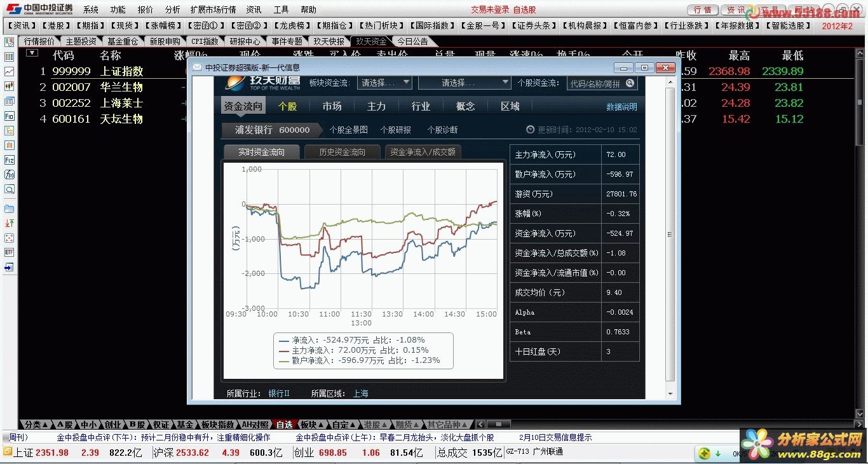This screenshot has height=464, width=868.
Task: Click the F12 sidebar icon
Action: point(9,160)
